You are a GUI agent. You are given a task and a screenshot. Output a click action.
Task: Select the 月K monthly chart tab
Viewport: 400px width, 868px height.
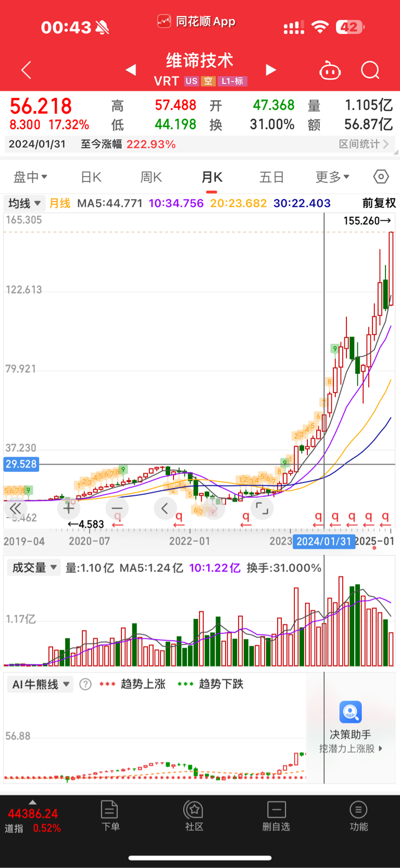[x=212, y=177]
